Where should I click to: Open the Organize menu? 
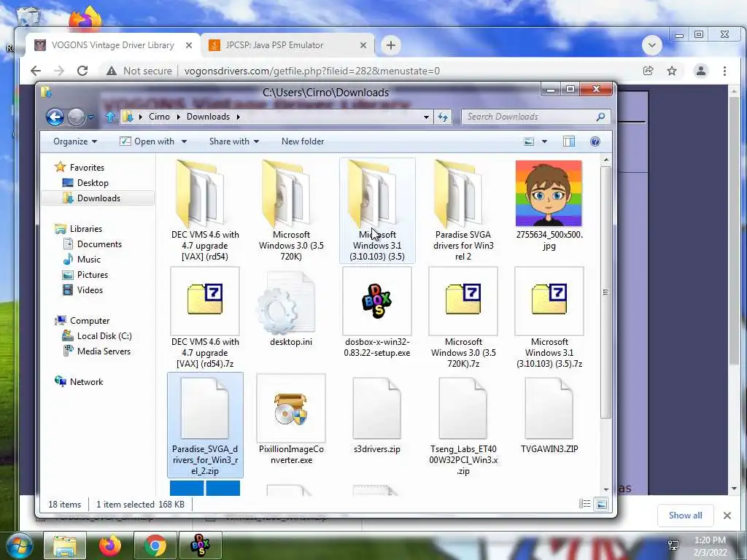75,141
